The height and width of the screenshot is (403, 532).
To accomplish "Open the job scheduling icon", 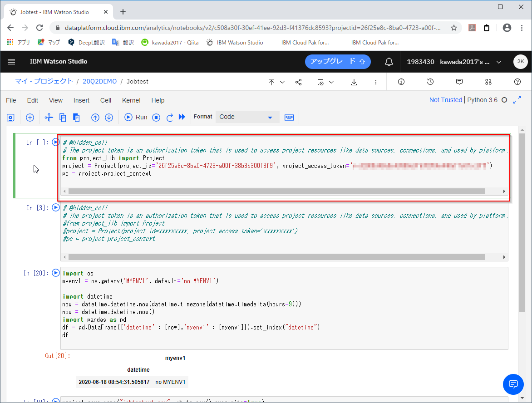I will pyautogui.click(x=320, y=82).
